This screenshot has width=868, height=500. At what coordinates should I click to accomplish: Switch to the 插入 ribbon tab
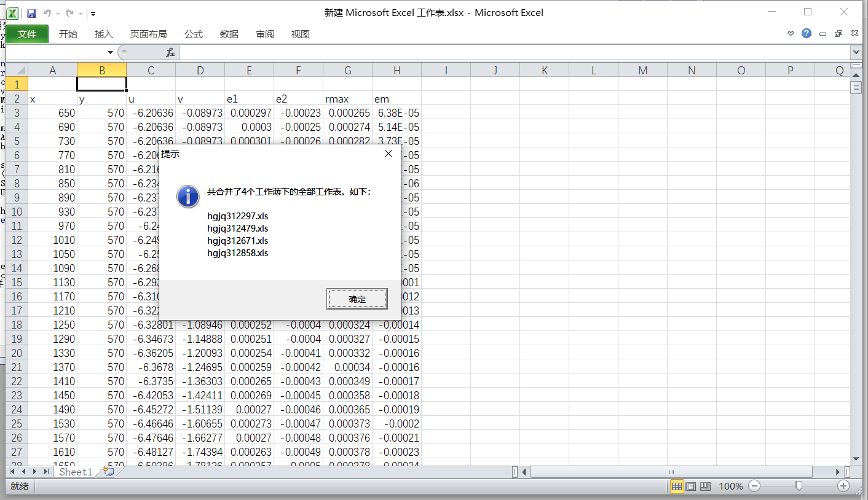pos(104,34)
